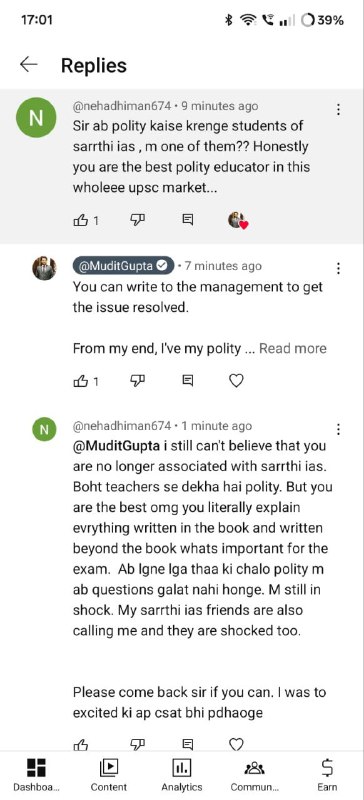Heart MuditGupta's reply
This screenshot has height=800, width=364.
click(x=236, y=381)
